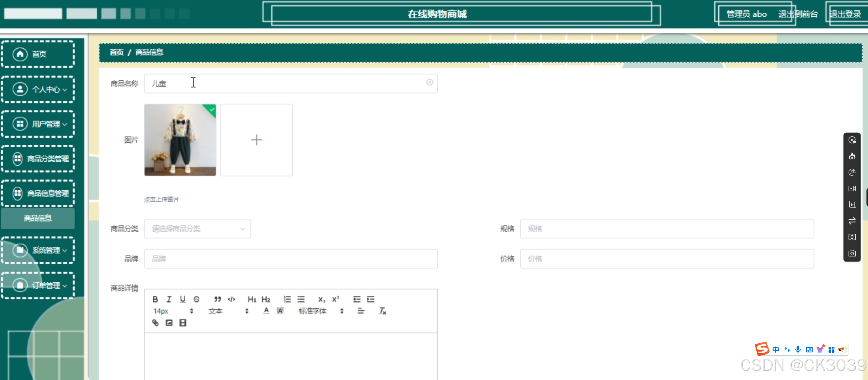The height and width of the screenshot is (380, 868).
Task: Insert an image into the product details
Action: tap(169, 323)
